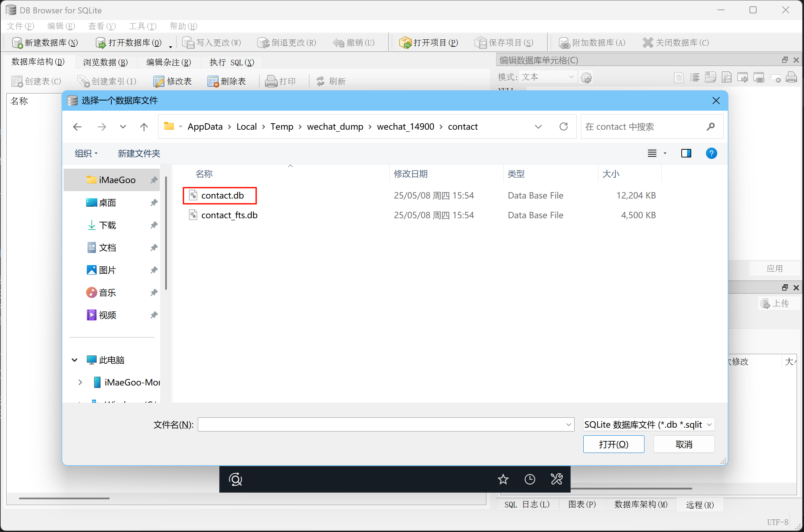Switch to 编辑杂注(R) tab

point(169,62)
